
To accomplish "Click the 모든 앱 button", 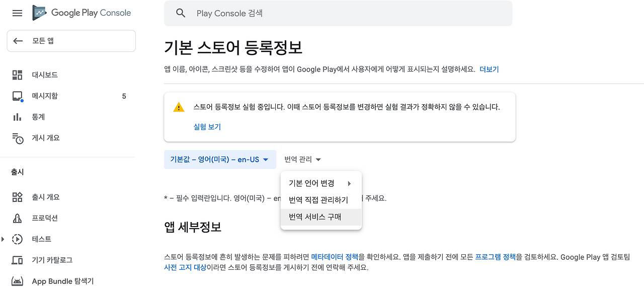I will coord(71,41).
